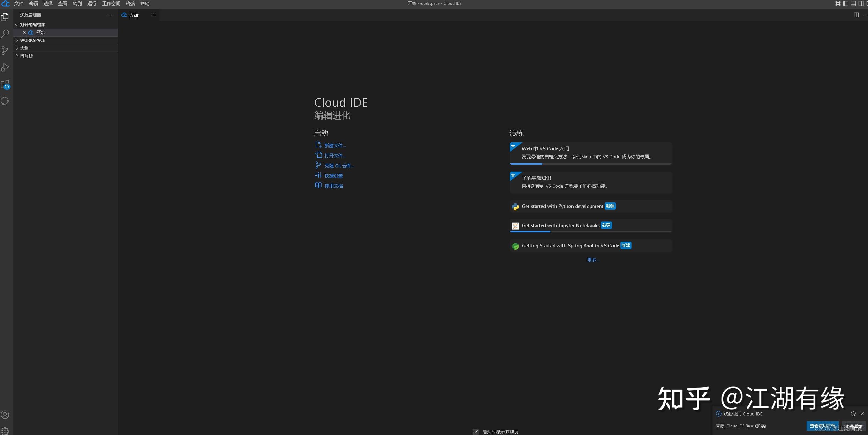Open the 终端 menu
The image size is (868, 435).
pyautogui.click(x=130, y=3)
